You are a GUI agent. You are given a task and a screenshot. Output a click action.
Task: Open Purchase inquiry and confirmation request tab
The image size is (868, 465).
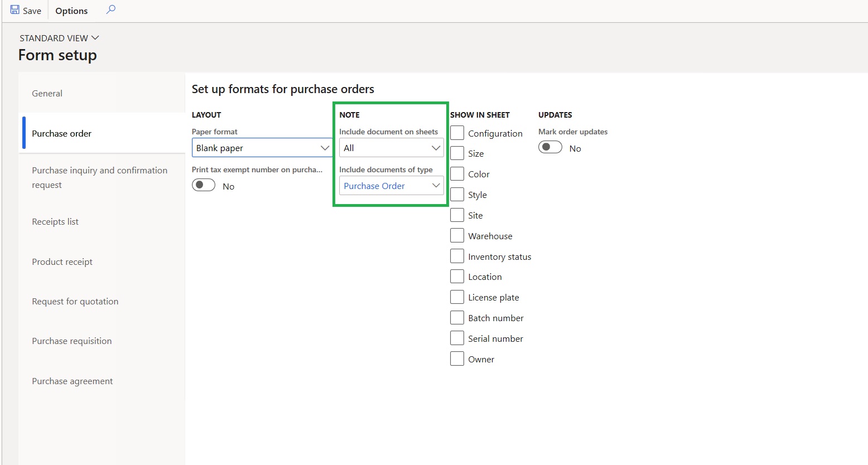[99, 177]
